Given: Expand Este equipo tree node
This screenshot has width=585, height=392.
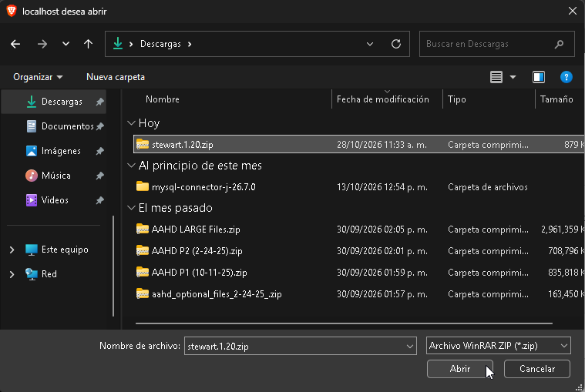Looking at the screenshot, I should [x=12, y=250].
